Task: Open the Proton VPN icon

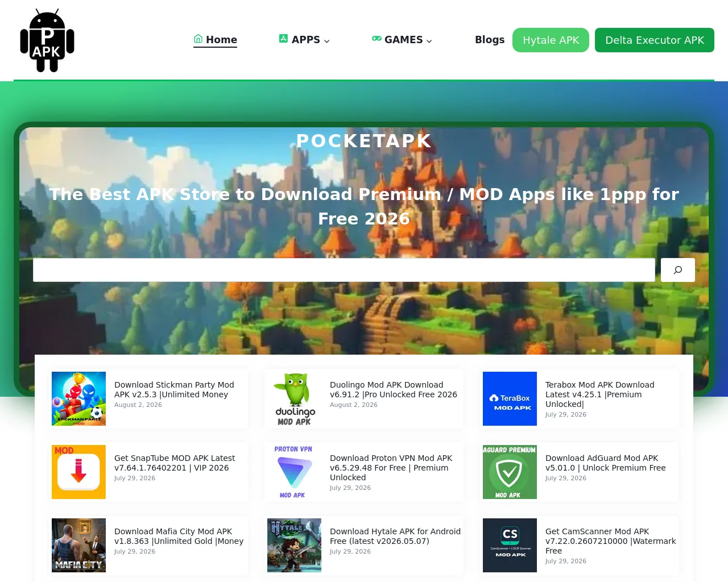Action: pos(294,472)
